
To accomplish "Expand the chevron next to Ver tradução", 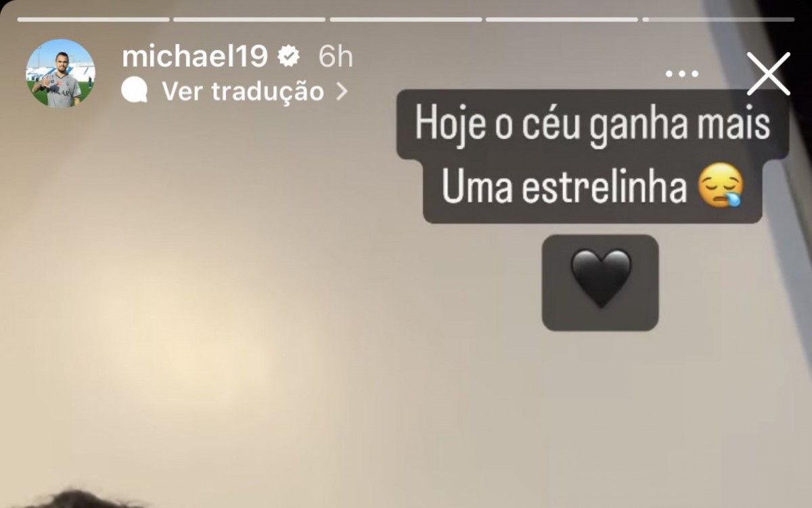I will [x=341, y=91].
